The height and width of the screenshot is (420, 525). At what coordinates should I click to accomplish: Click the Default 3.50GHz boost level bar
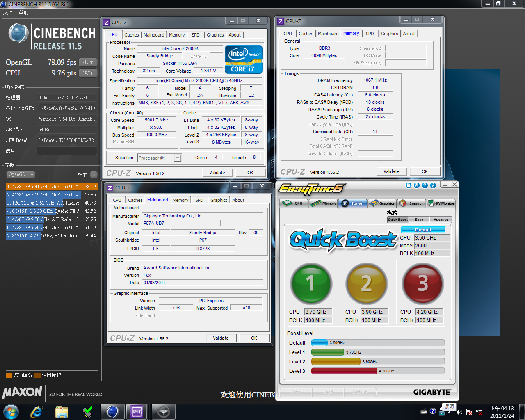click(378, 342)
